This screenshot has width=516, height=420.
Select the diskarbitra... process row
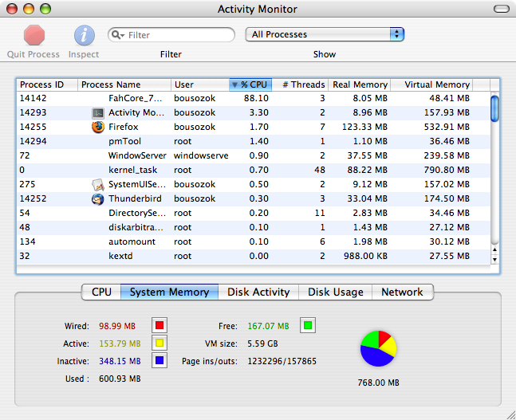(x=253, y=227)
